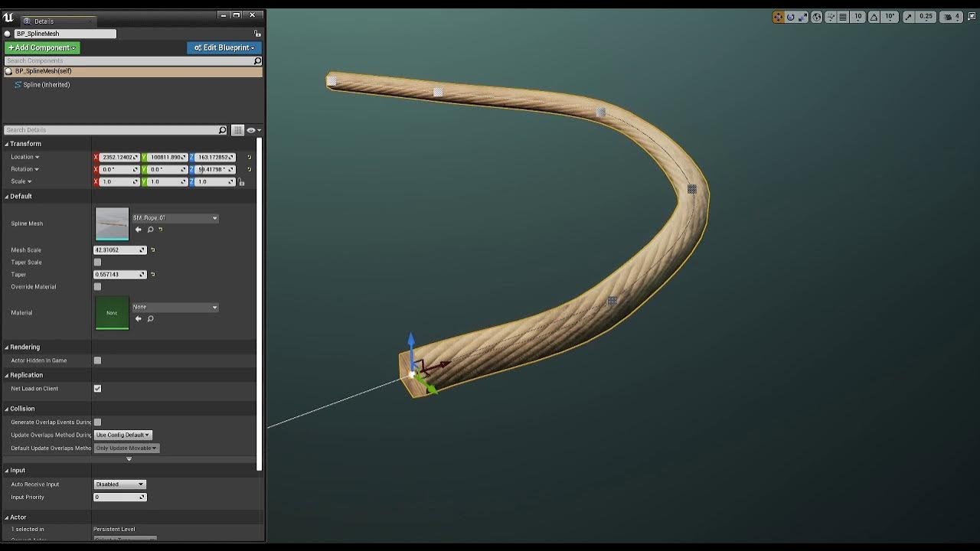Enable the Taper Scale checkbox

[97, 262]
